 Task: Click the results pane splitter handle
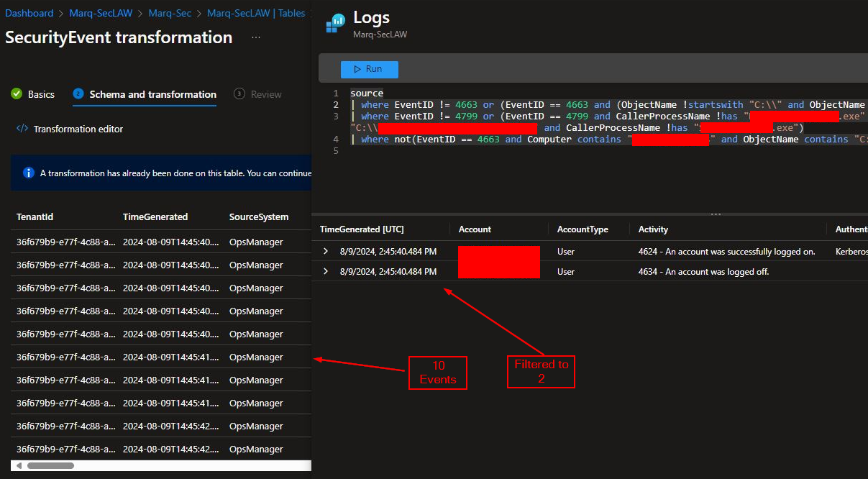tap(716, 214)
